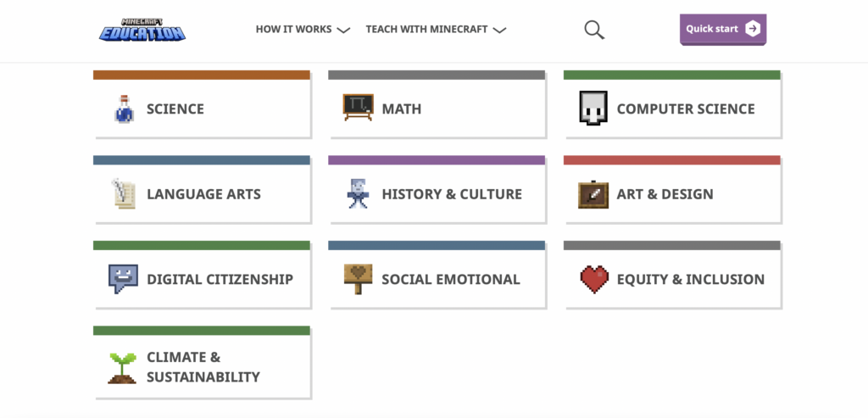Go to the Minecraft Education home logo
The image size is (868, 418).
coord(142,30)
